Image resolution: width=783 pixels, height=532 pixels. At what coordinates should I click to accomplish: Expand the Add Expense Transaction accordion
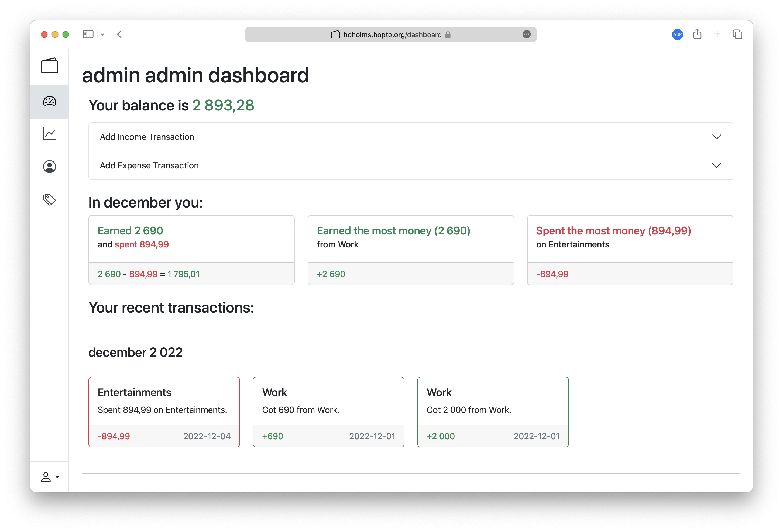pos(411,165)
